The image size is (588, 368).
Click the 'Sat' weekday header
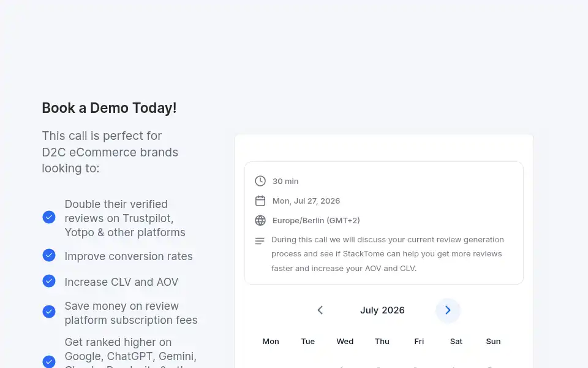[456, 342]
